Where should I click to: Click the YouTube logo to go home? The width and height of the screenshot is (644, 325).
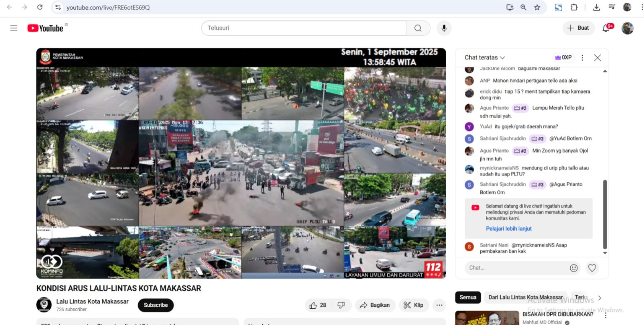point(45,28)
